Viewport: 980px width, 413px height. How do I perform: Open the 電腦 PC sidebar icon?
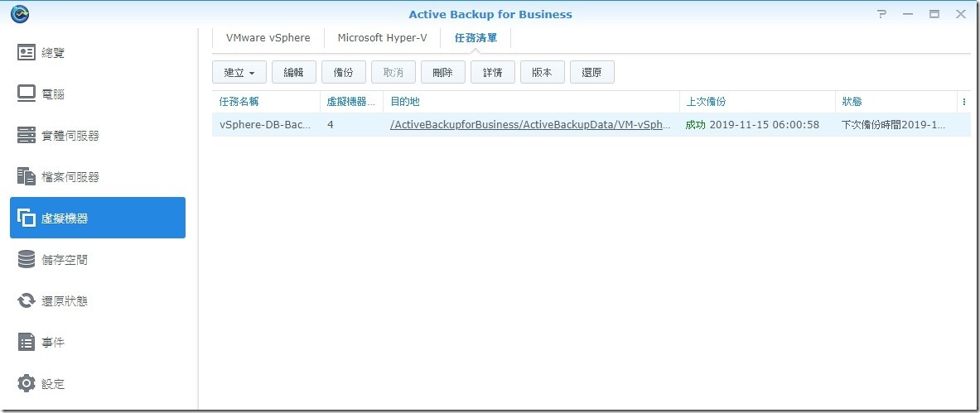27,94
